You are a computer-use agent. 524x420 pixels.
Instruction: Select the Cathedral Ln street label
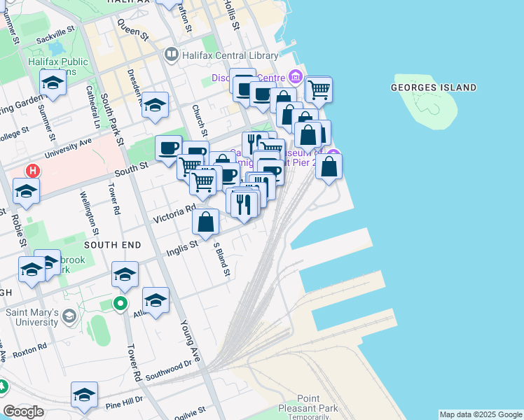[x=93, y=107]
